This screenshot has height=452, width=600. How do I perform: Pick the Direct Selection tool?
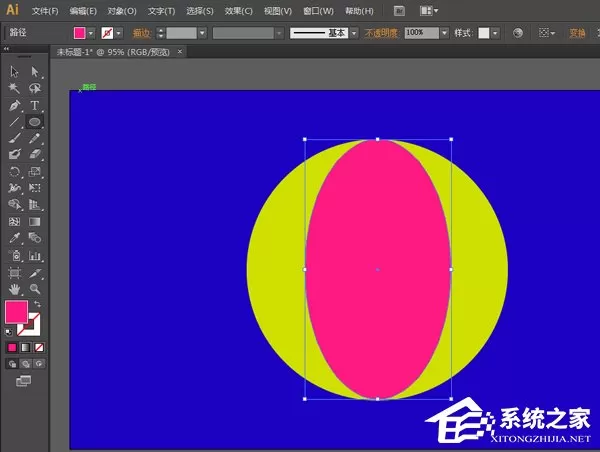click(34, 72)
